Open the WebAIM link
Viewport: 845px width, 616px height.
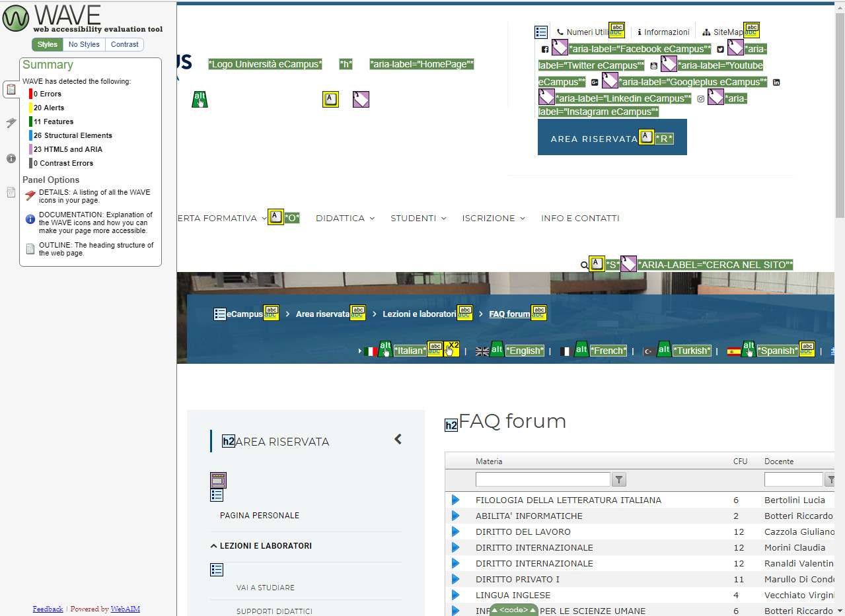(125, 609)
